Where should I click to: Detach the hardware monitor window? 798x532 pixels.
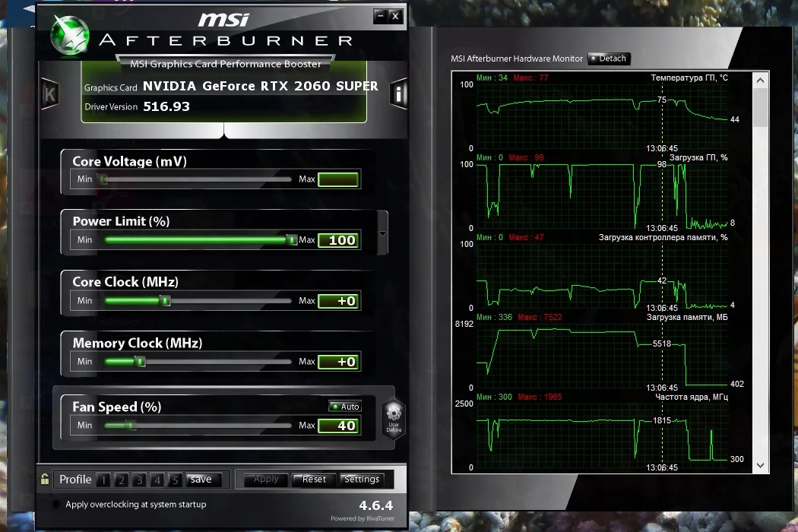click(x=610, y=59)
